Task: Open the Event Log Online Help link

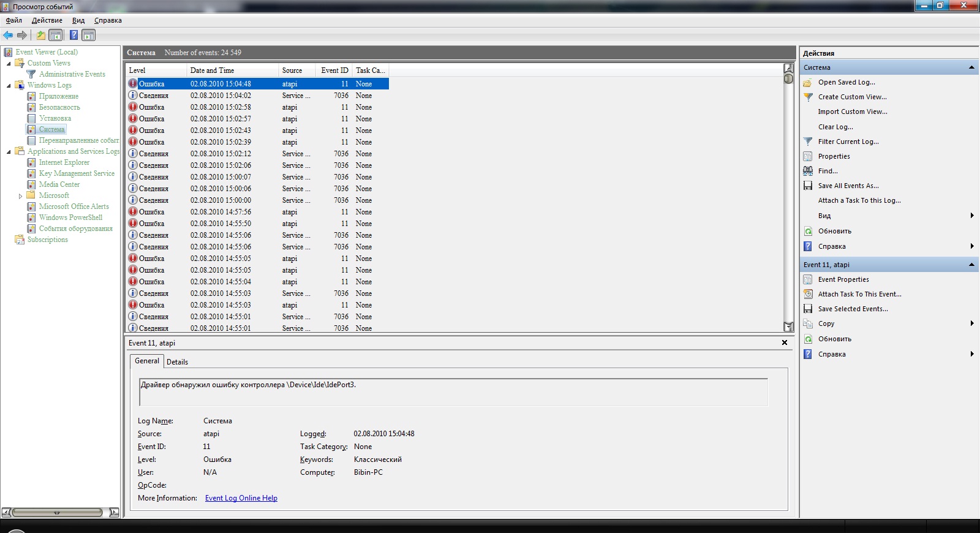Action: [241, 498]
